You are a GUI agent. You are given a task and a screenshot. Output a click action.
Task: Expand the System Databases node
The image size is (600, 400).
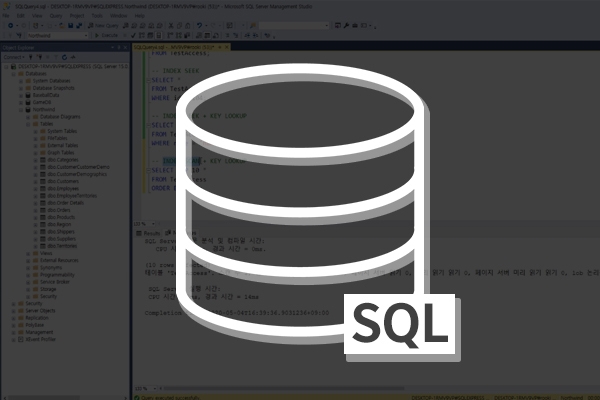[x=21, y=81]
